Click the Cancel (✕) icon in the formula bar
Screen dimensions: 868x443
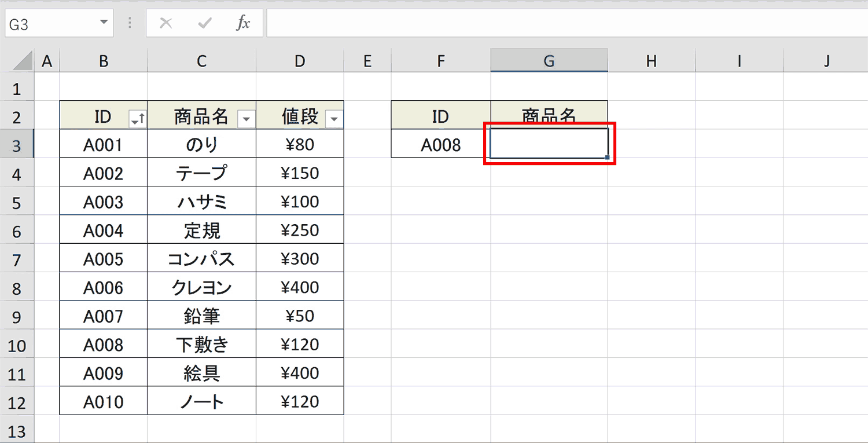click(x=166, y=23)
